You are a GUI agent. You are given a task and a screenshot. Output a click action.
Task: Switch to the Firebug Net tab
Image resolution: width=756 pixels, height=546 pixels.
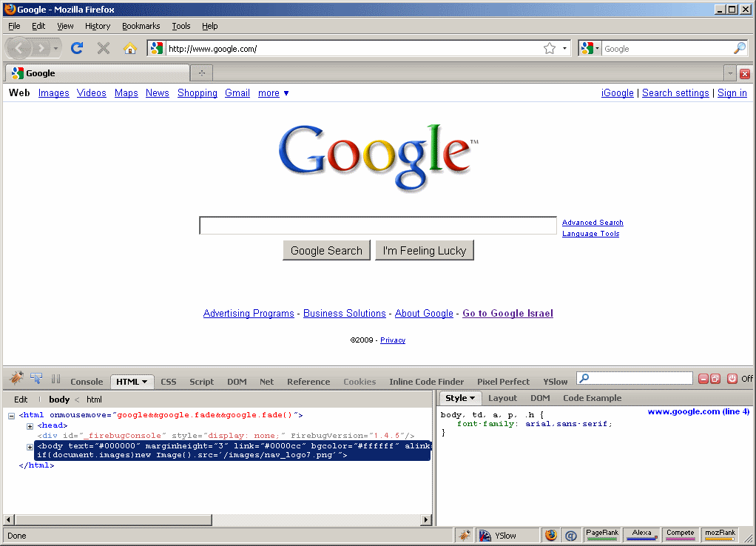pyautogui.click(x=266, y=382)
